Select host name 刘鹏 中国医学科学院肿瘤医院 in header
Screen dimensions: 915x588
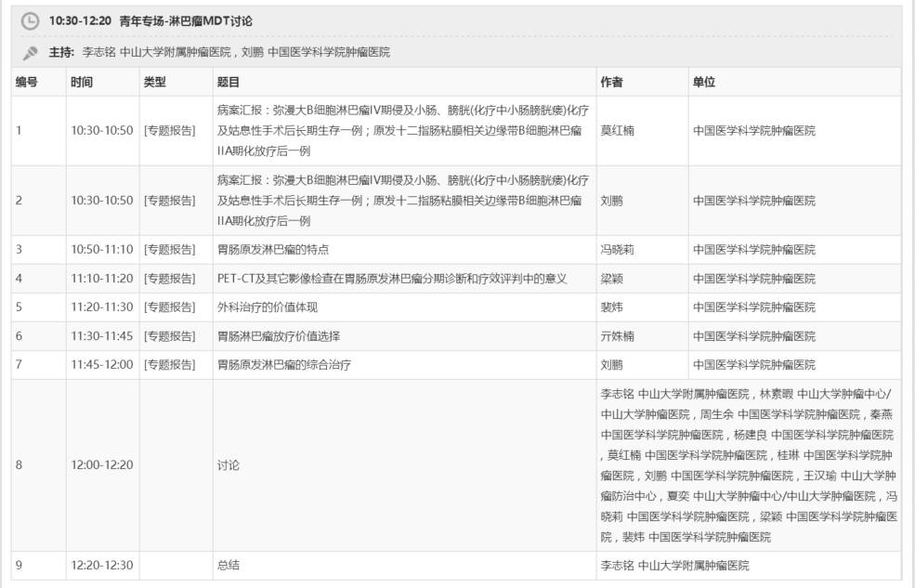316,52
